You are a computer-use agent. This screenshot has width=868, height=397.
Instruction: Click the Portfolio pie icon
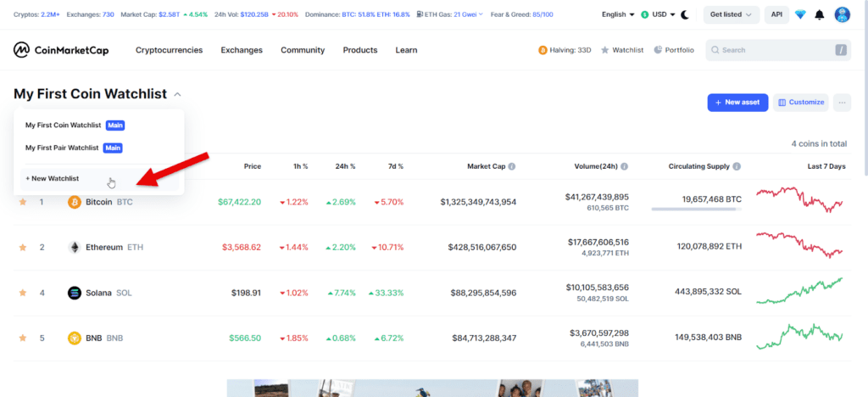(x=658, y=50)
